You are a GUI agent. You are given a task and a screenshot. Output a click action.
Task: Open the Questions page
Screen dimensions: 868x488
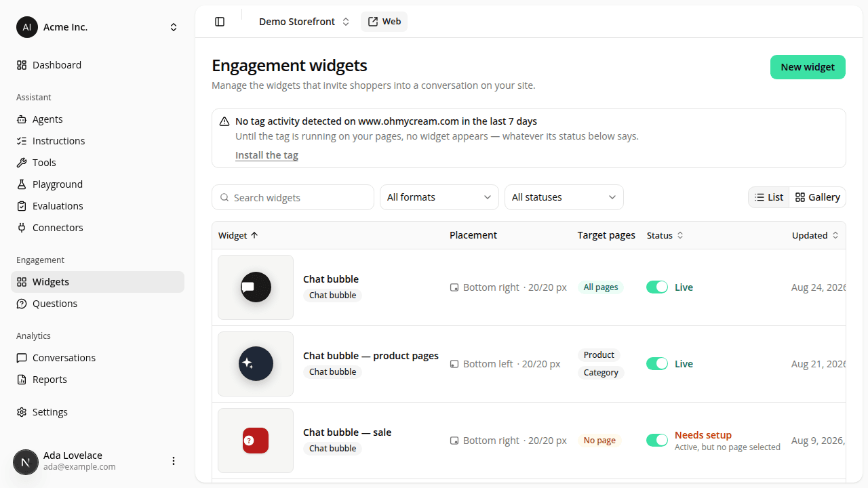point(98,304)
